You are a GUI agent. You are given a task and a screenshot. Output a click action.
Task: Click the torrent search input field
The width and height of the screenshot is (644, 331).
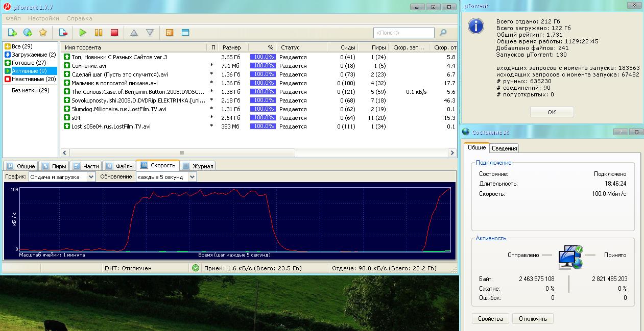pyautogui.click(x=403, y=33)
